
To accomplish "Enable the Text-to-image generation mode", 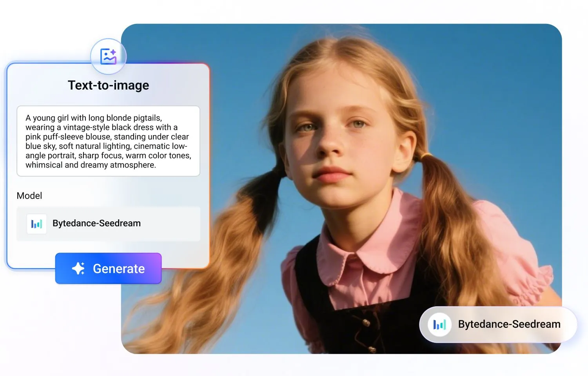I will (108, 85).
